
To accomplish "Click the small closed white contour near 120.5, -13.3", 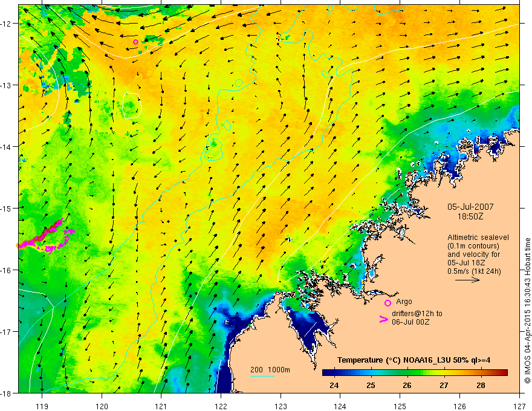I will tap(132, 105).
